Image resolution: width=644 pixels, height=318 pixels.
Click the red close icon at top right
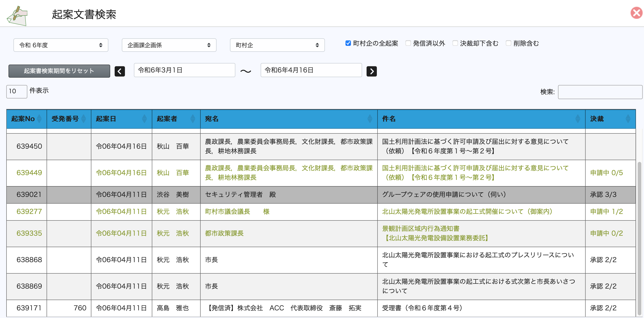(x=636, y=13)
